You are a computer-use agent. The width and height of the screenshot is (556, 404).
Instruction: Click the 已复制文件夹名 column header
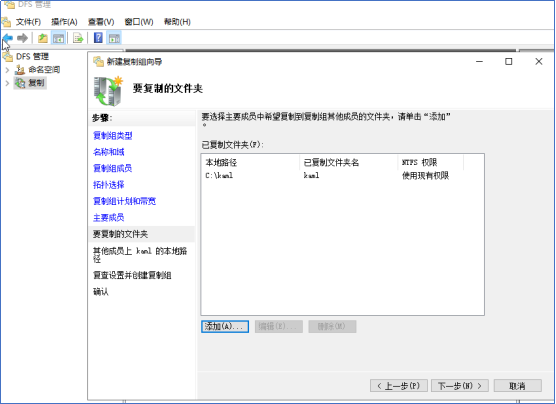pos(349,162)
